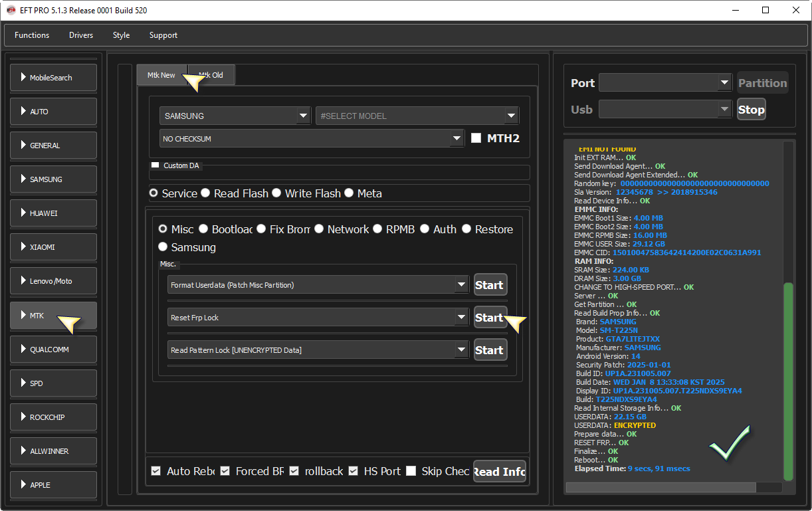This screenshot has height=511, width=812.
Task: Start the Read Pattern Lock operation
Action: (490, 350)
